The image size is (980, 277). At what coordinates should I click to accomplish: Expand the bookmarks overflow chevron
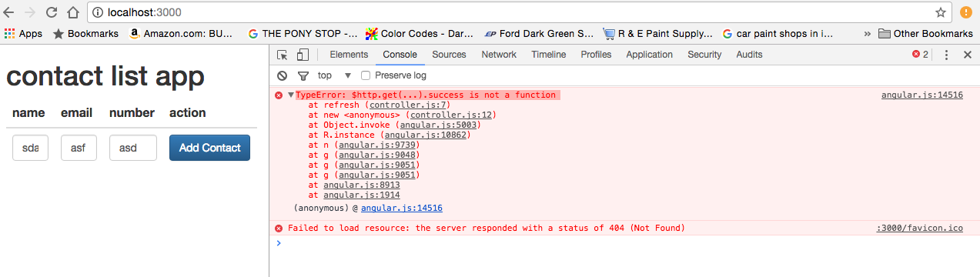point(868,34)
